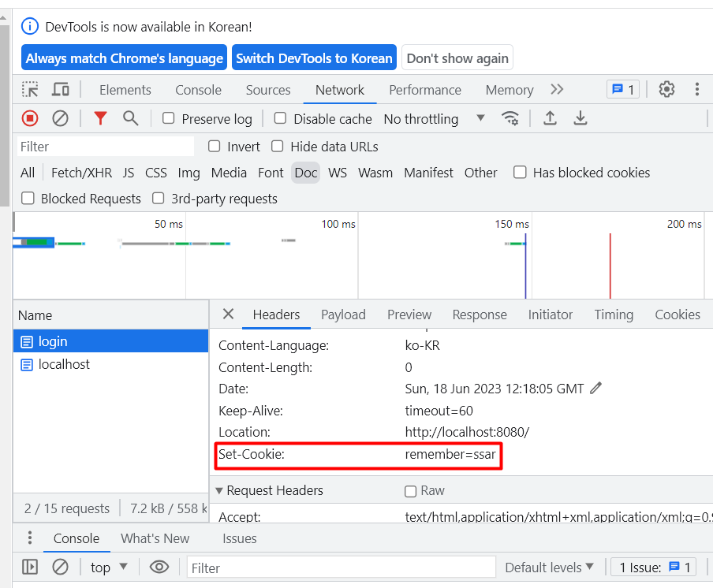Clear the network log

point(60,118)
